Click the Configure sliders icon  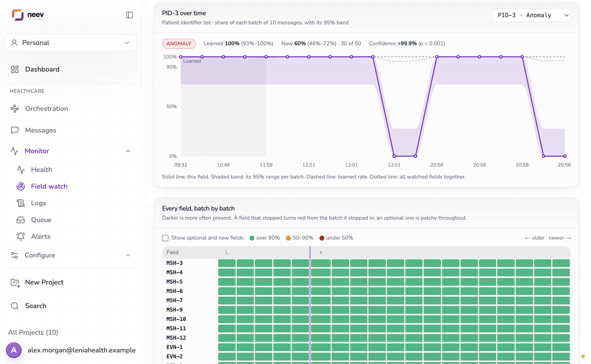[15, 255]
